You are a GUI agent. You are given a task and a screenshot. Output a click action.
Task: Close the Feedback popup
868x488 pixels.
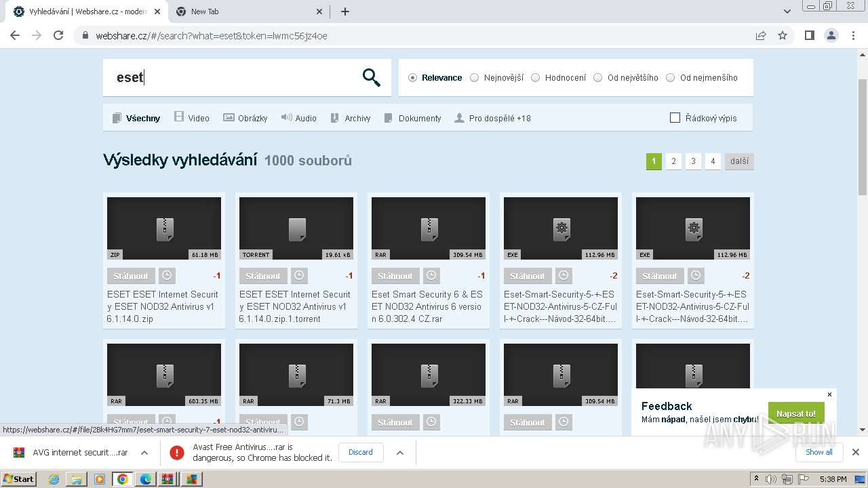point(829,394)
